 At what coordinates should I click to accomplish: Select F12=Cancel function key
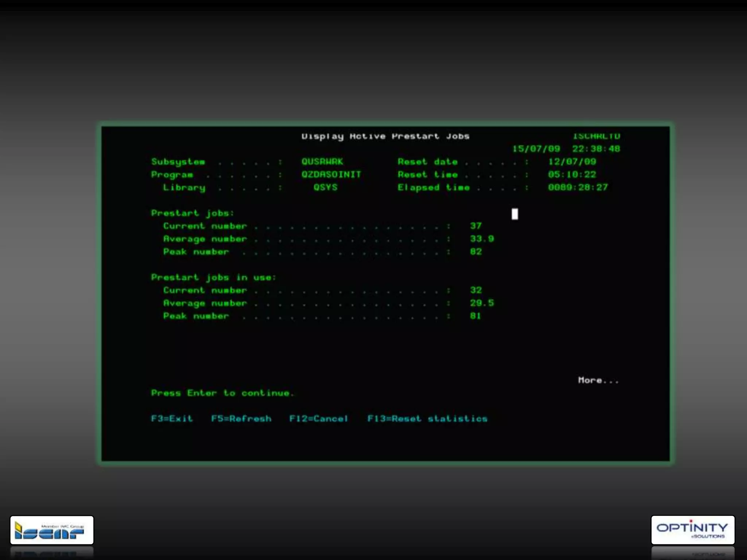point(318,419)
